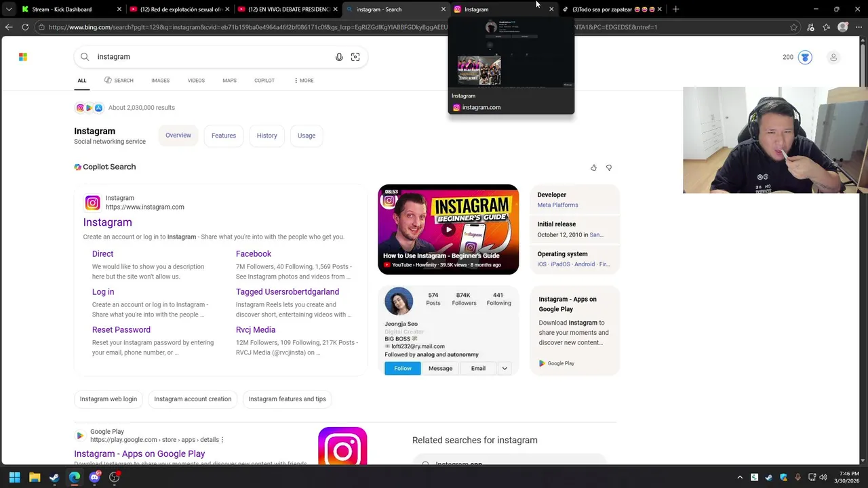Click the Instagram logo next to result URL

92,203
